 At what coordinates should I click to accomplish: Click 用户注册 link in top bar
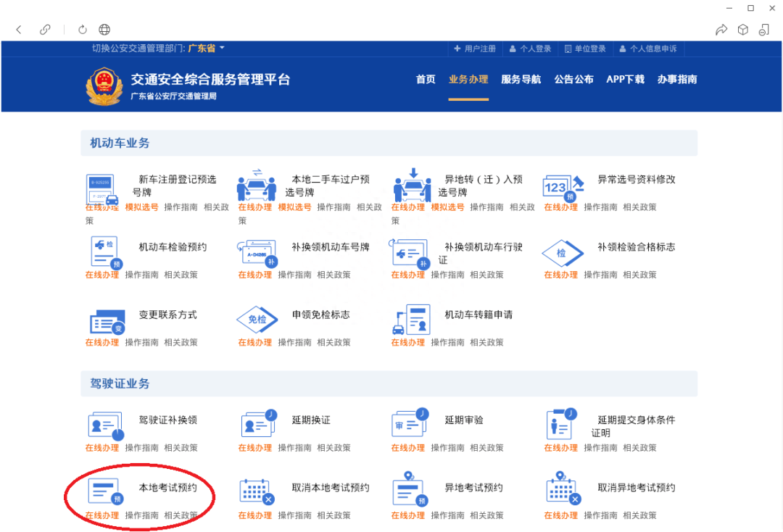click(x=475, y=49)
